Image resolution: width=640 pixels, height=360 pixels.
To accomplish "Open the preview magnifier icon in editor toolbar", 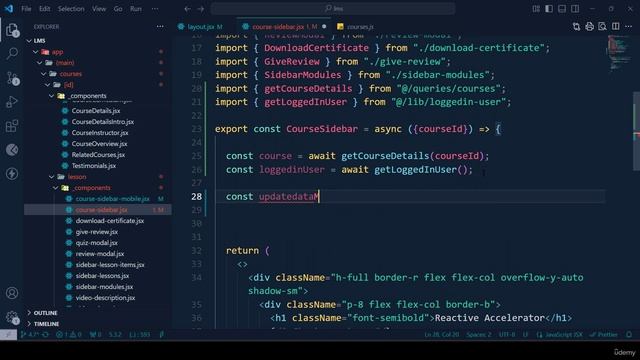I will pos(602,27).
